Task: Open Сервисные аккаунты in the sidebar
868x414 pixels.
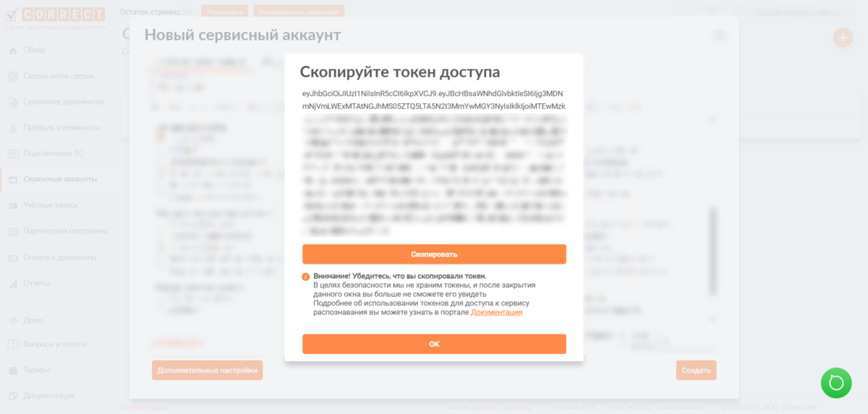Action: [60, 179]
